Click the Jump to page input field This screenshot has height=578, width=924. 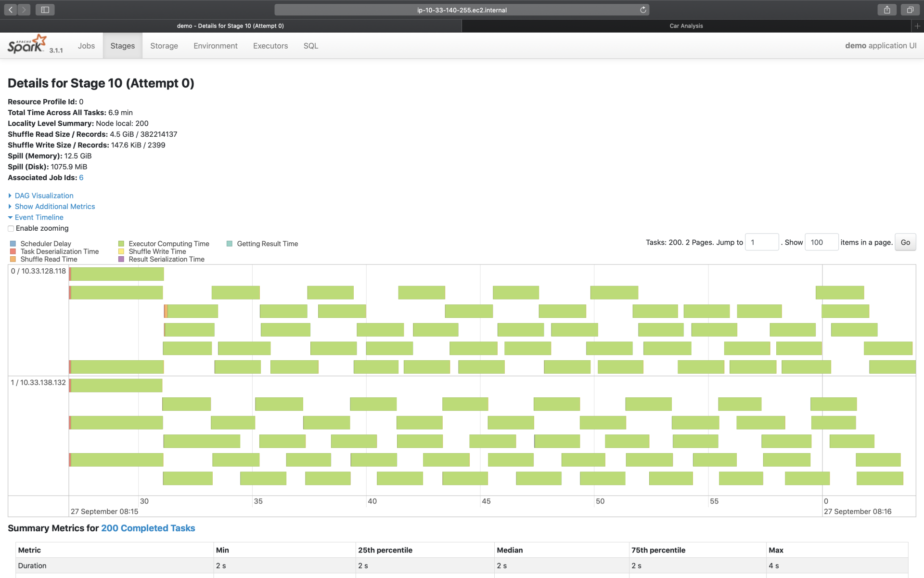click(x=761, y=242)
